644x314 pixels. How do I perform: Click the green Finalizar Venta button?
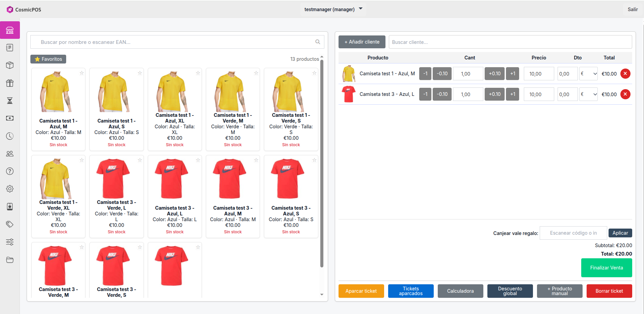[x=606, y=268]
